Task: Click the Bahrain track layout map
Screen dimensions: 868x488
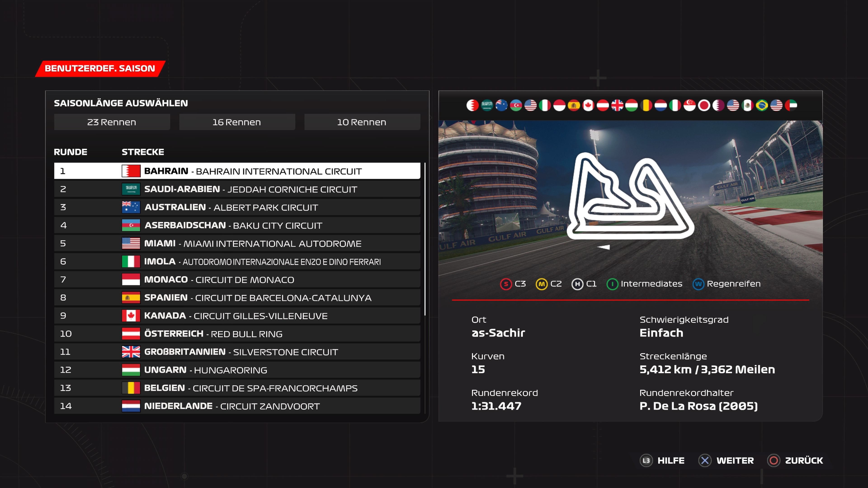Action: pos(630,196)
